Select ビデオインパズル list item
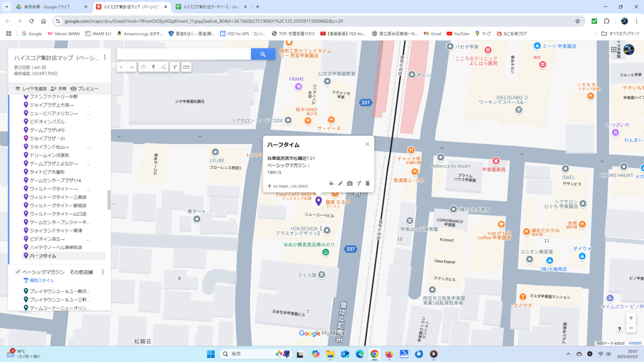This screenshot has height=362, width=644. point(47,122)
